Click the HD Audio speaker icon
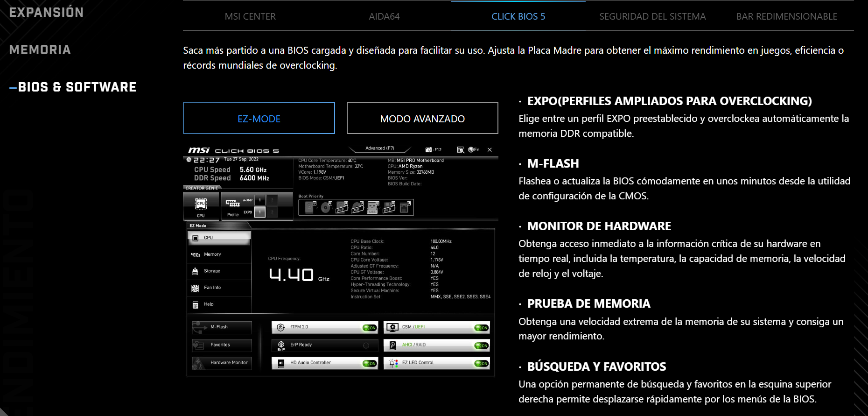Image resolution: width=868 pixels, height=416 pixels. 281,363
